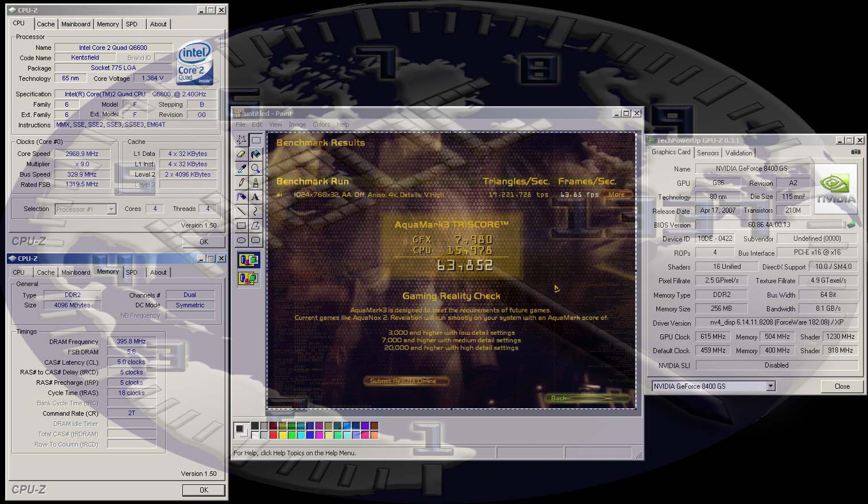This screenshot has height=504, width=868.
Task: Choose the Pencil tool in Paint
Action: (242, 183)
